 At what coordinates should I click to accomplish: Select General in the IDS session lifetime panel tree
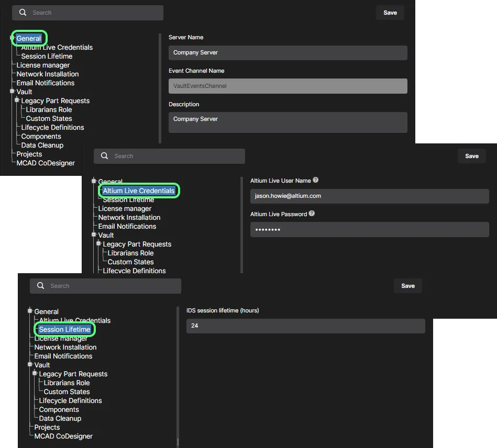point(46,311)
